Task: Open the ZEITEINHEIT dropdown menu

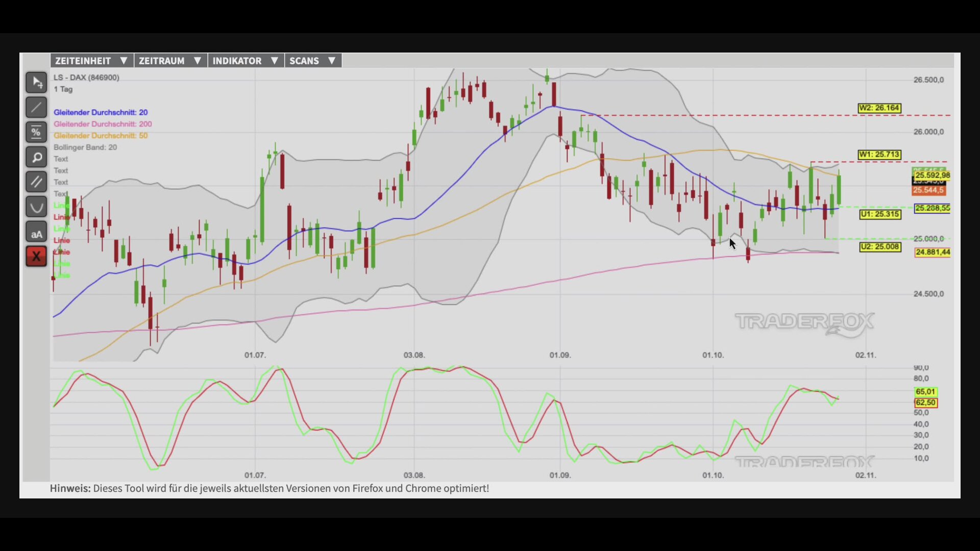Action: click(92, 61)
